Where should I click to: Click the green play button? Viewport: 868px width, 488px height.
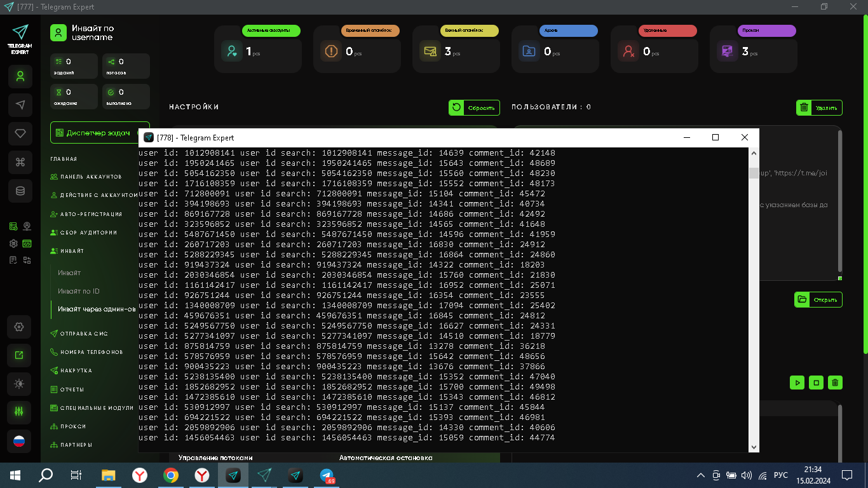pos(797,383)
